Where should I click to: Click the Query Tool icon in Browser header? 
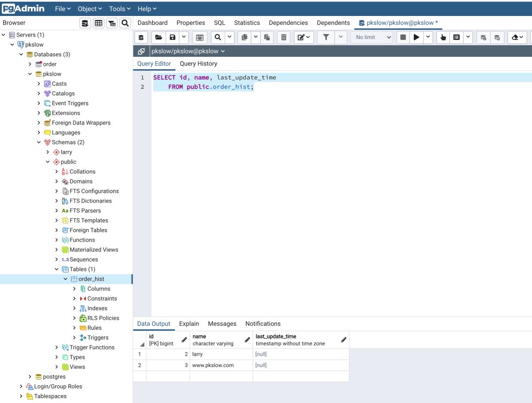(x=85, y=23)
